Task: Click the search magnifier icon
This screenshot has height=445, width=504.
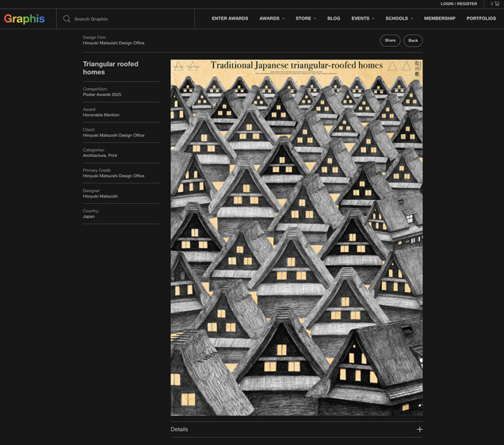Action: click(x=66, y=19)
